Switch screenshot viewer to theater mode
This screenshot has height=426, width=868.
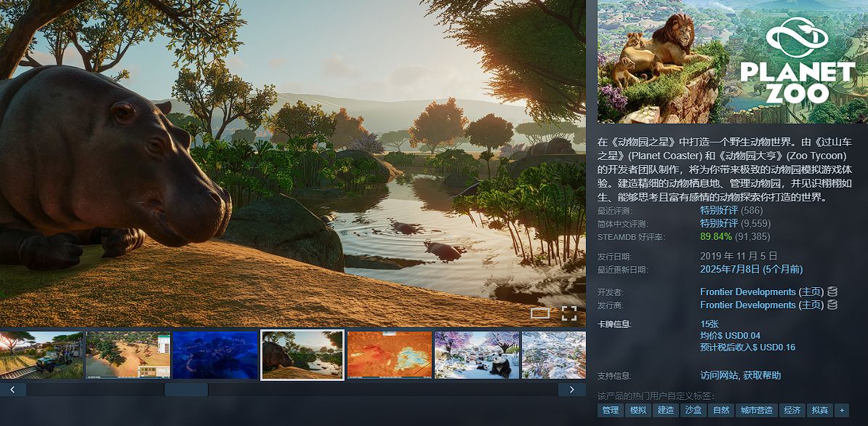[539, 313]
